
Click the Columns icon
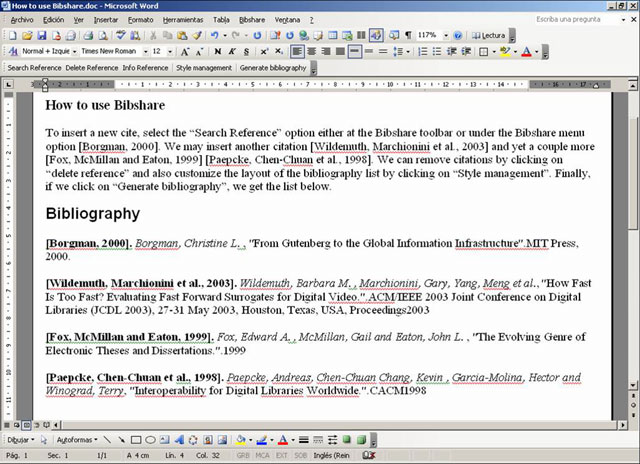coord(361,36)
